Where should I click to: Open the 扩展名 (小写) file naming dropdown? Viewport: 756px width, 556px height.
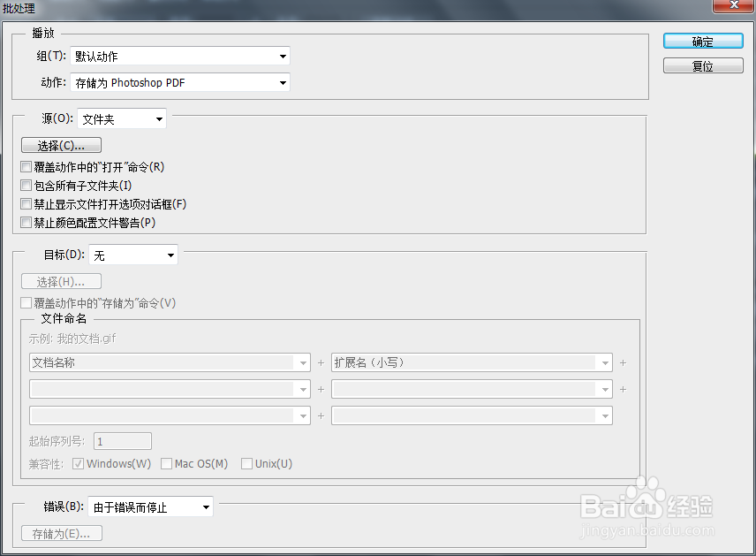472,362
